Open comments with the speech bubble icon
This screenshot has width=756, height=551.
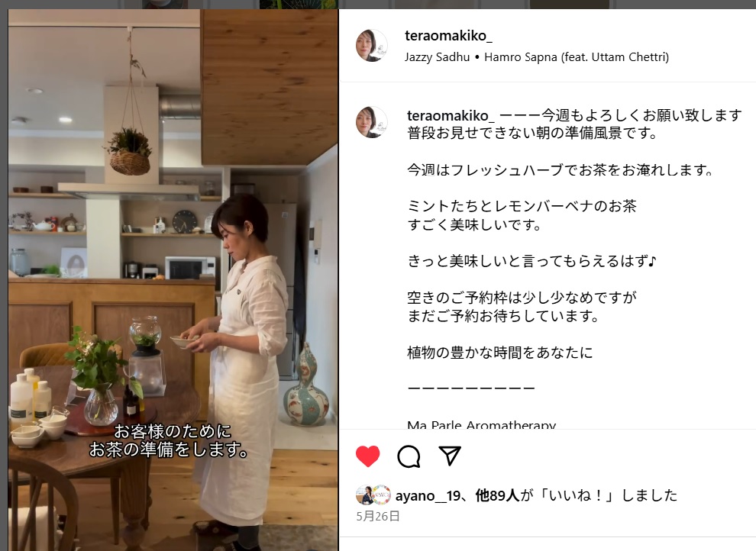point(409,456)
